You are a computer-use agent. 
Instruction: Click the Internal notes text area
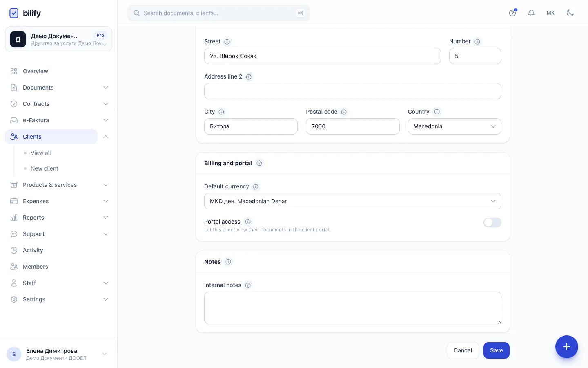pos(353,308)
